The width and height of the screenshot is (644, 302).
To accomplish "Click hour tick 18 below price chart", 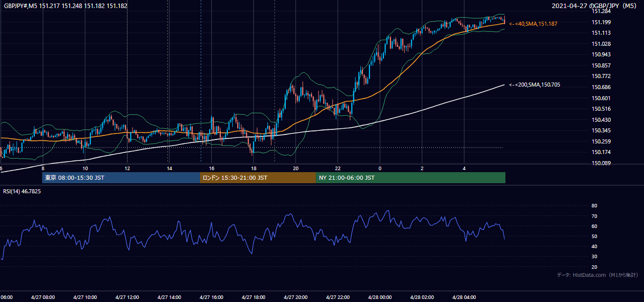I will tap(253, 168).
